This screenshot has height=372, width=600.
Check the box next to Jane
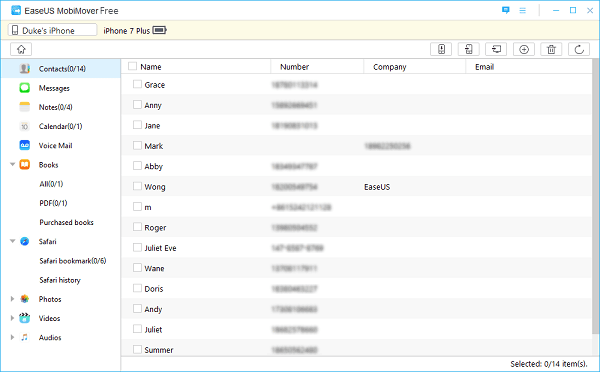pos(137,125)
